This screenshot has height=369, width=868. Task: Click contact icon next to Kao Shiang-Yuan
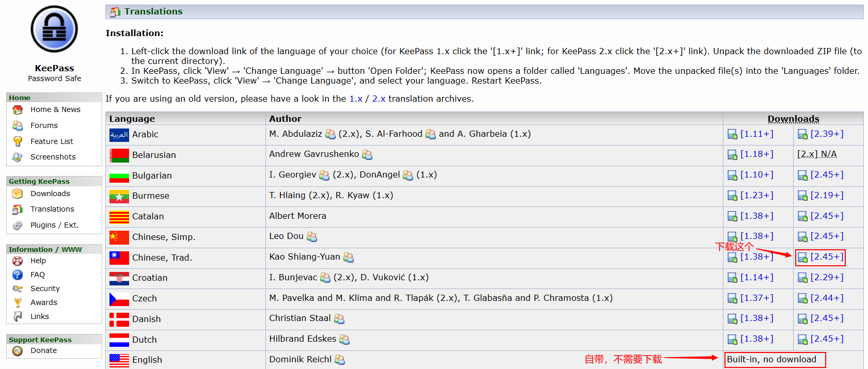[349, 258]
